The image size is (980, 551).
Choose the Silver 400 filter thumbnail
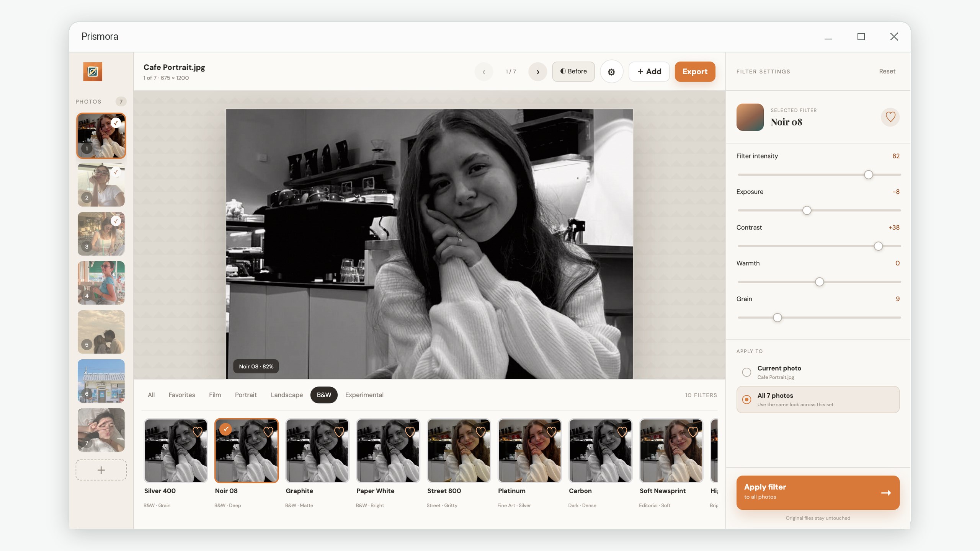click(x=176, y=450)
